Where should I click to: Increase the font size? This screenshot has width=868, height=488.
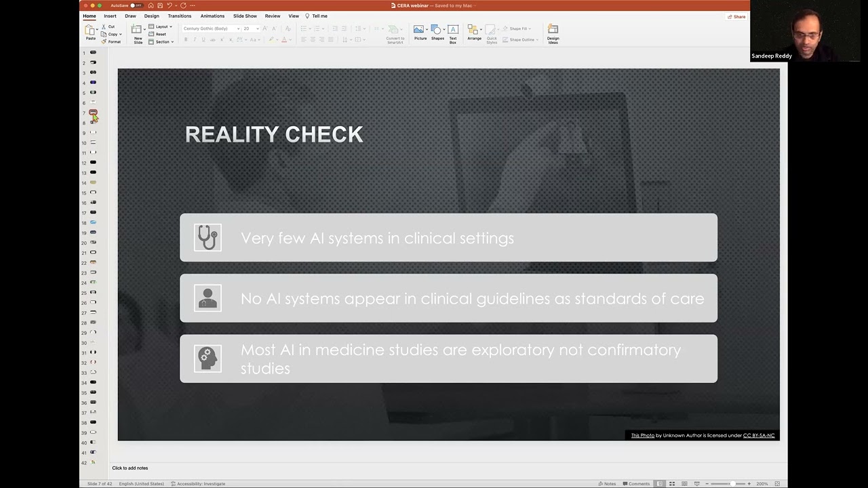click(265, 28)
